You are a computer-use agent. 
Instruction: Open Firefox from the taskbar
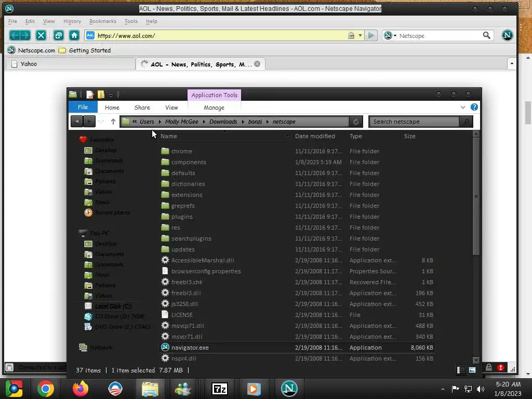click(81, 389)
